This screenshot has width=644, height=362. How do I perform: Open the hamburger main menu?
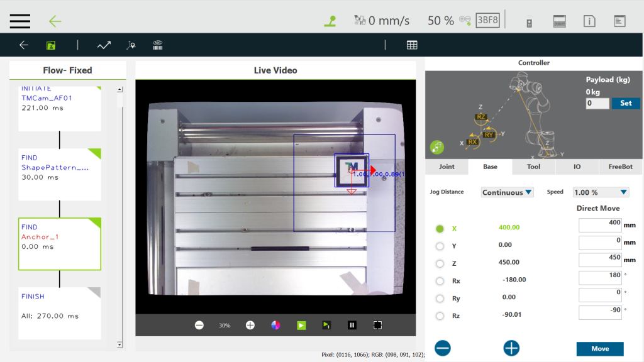20,21
